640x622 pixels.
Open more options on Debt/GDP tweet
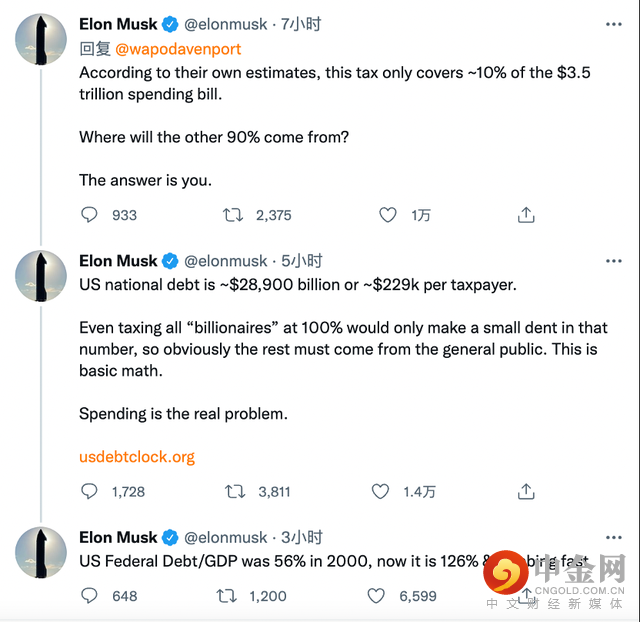613,538
